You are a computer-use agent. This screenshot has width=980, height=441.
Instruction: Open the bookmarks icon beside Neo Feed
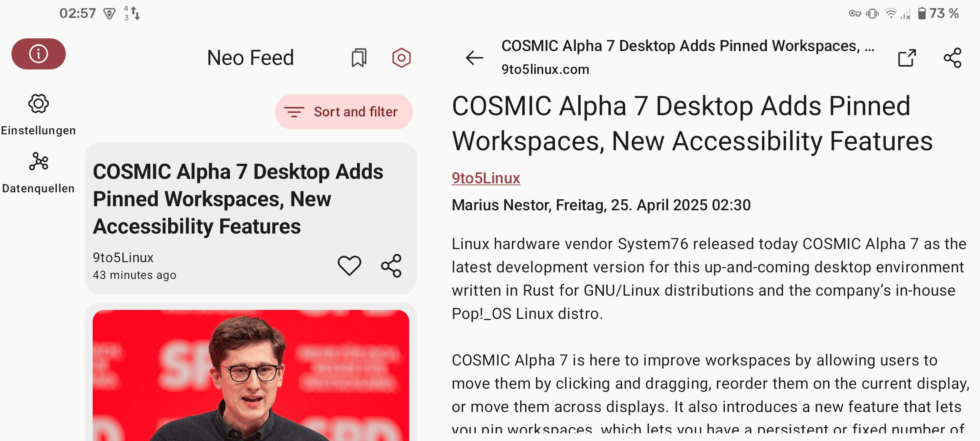(359, 58)
